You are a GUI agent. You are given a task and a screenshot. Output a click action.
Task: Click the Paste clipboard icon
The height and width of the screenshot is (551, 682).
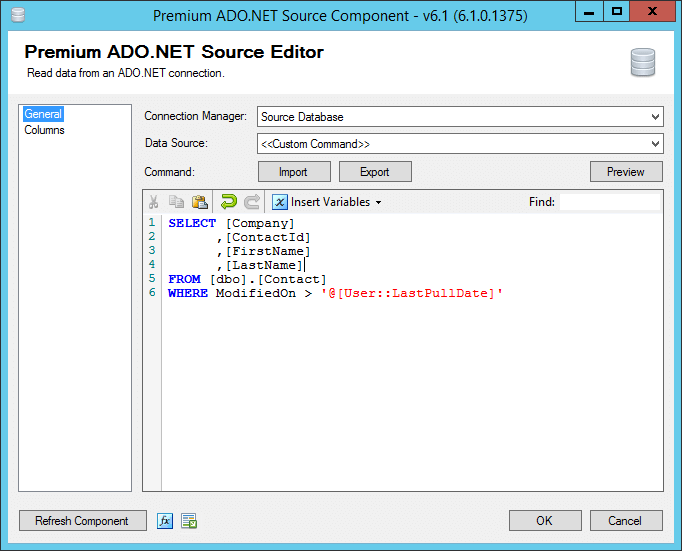click(200, 202)
